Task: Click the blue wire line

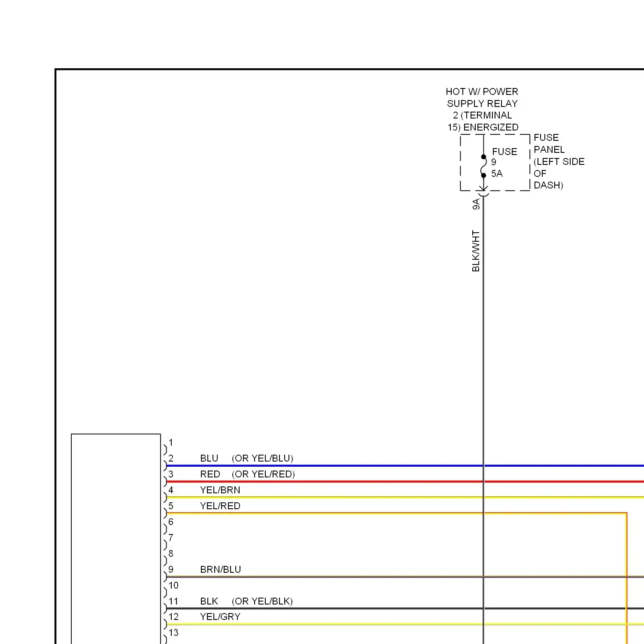Action: [x=405, y=466]
